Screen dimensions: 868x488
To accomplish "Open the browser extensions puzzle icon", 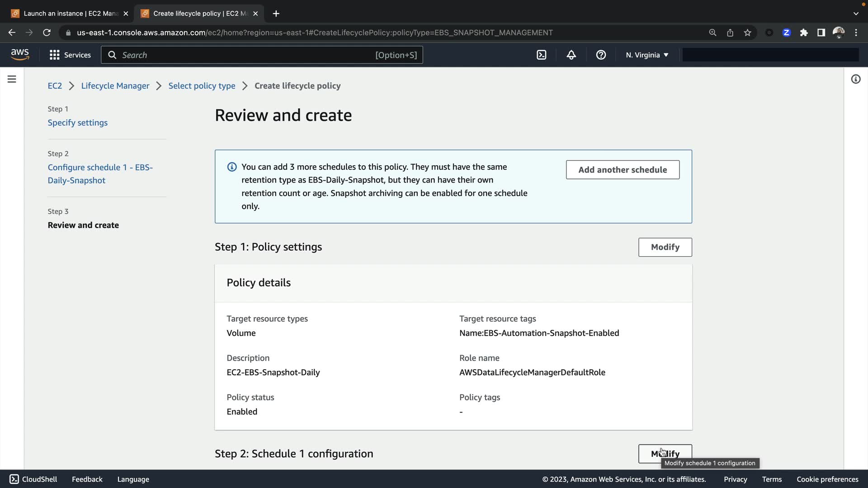I will [x=803, y=33].
